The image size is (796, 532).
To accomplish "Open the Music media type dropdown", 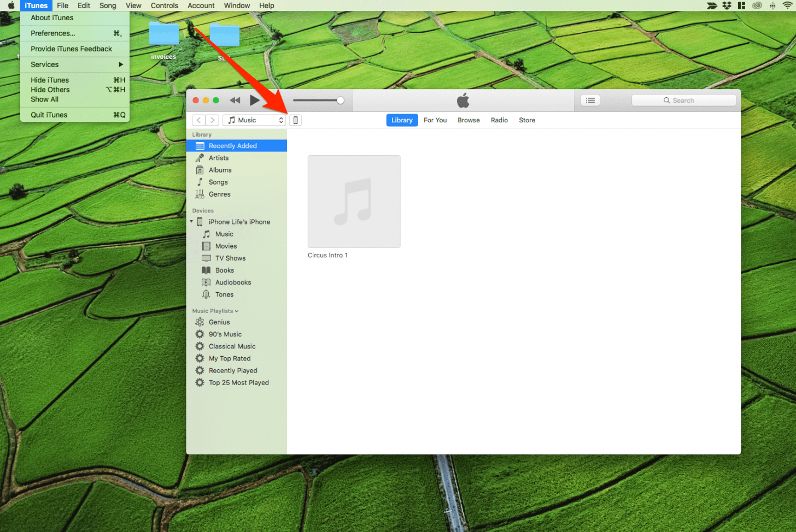I will click(255, 120).
